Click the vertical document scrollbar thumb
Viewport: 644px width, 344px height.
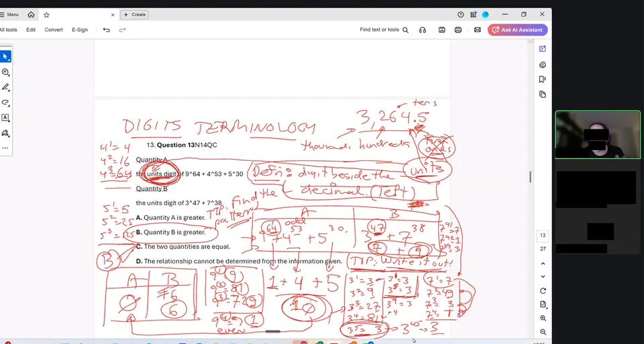(530, 177)
